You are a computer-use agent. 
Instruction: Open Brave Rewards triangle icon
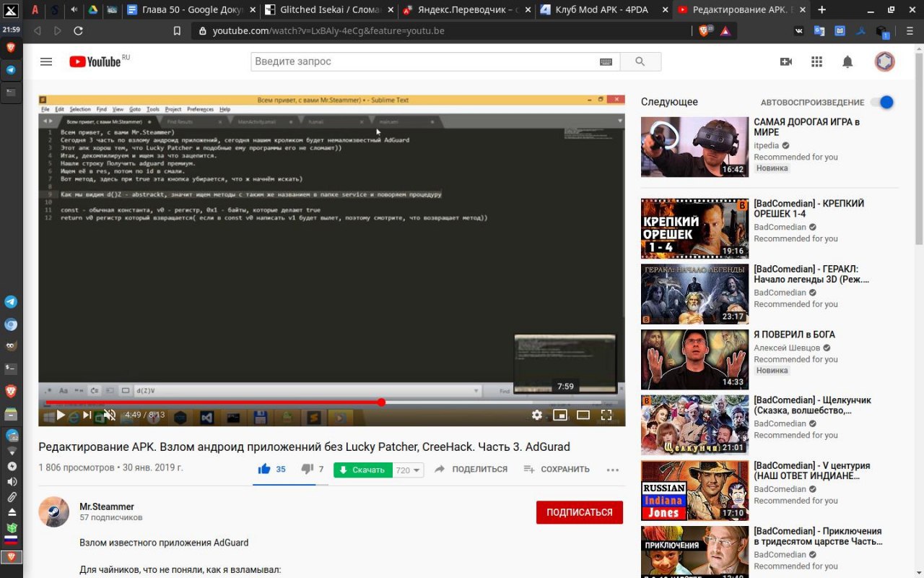[725, 31]
